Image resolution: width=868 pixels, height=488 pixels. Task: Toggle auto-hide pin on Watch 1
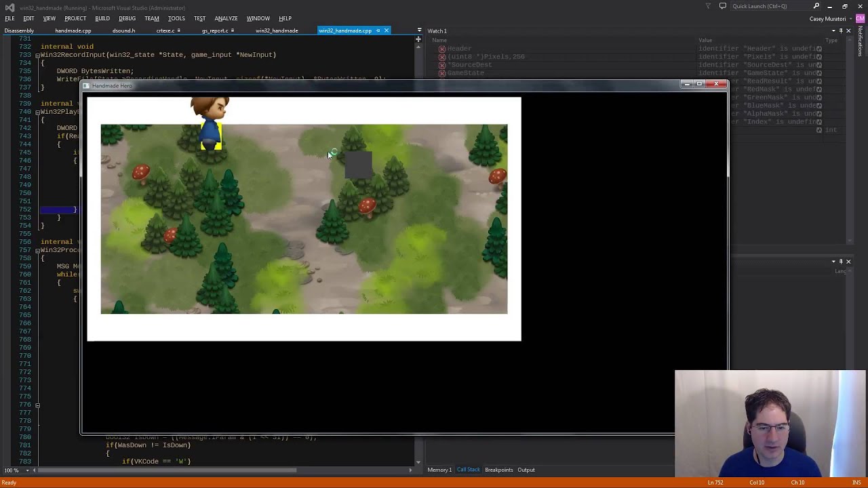[x=841, y=30]
